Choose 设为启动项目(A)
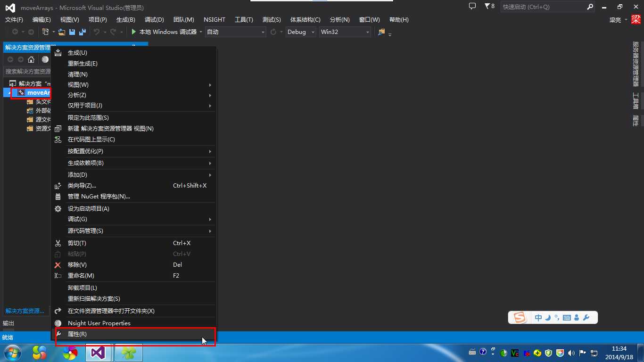 [134, 209]
